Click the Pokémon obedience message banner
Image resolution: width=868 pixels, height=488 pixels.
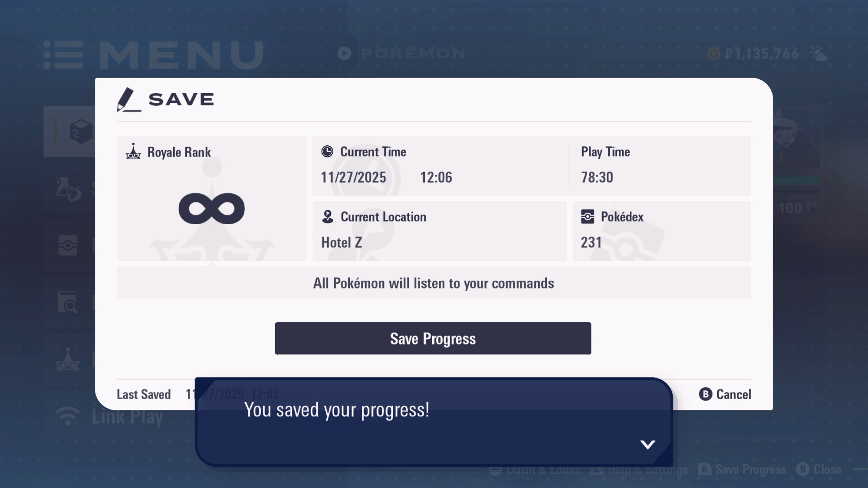pos(434,283)
